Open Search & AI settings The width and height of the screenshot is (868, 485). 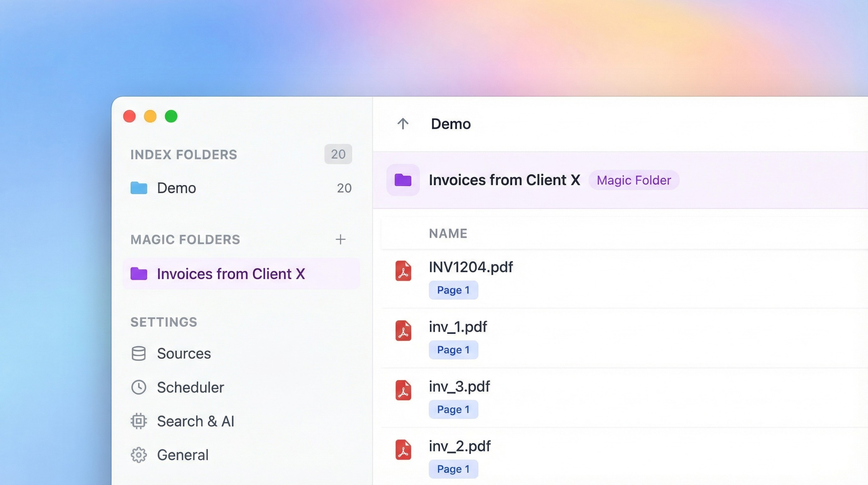click(196, 421)
